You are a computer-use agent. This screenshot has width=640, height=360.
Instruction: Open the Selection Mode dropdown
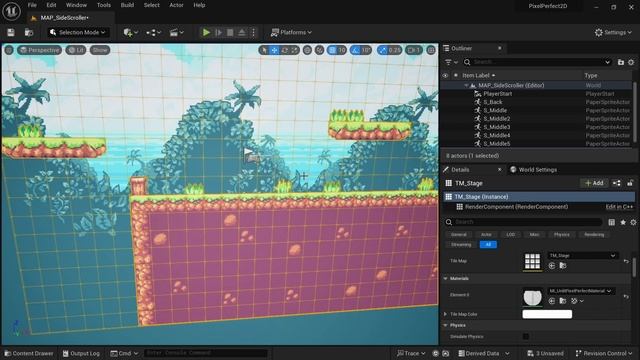coord(77,32)
